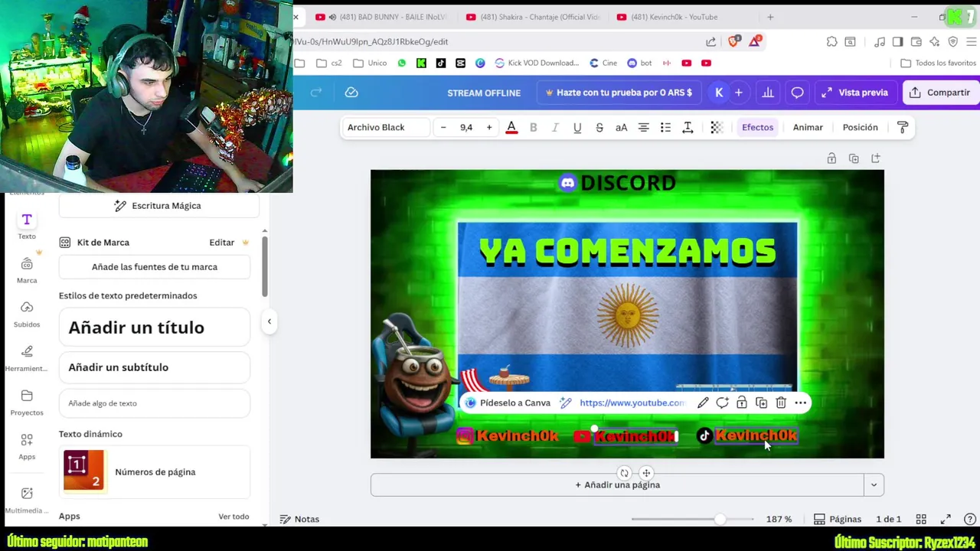Screen dimensions: 980x551
Task: Increase font size with plus button
Action: (x=489, y=127)
